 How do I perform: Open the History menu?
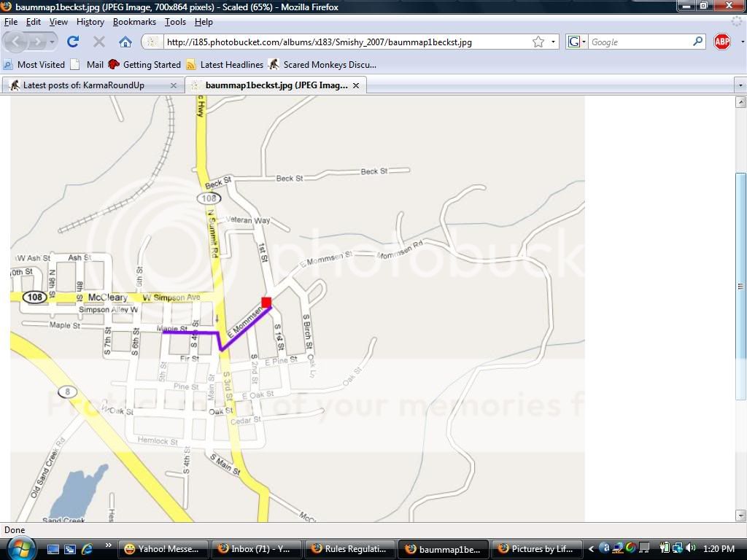[90, 22]
